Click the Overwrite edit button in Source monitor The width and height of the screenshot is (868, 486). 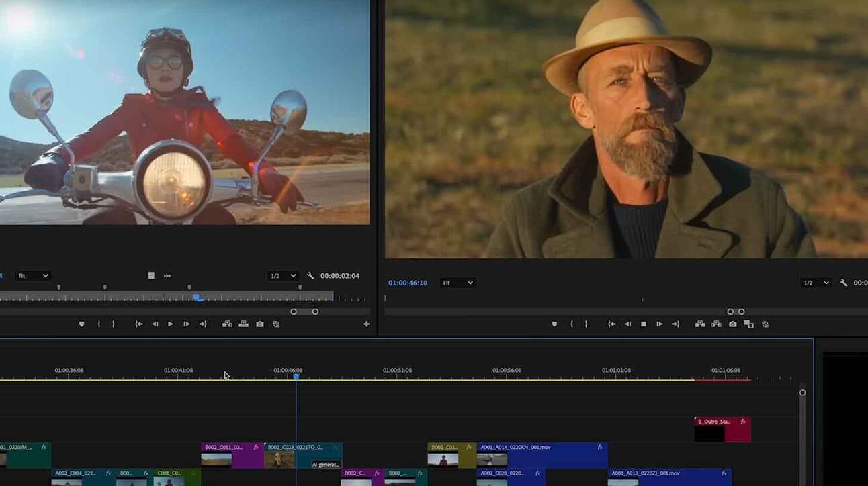[x=243, y=324]
